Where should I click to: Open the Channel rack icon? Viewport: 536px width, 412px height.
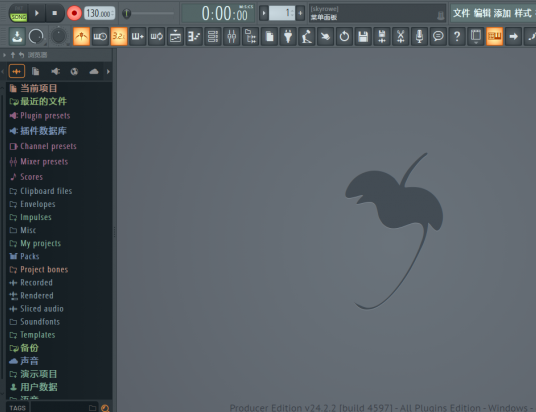coord(213,36)
